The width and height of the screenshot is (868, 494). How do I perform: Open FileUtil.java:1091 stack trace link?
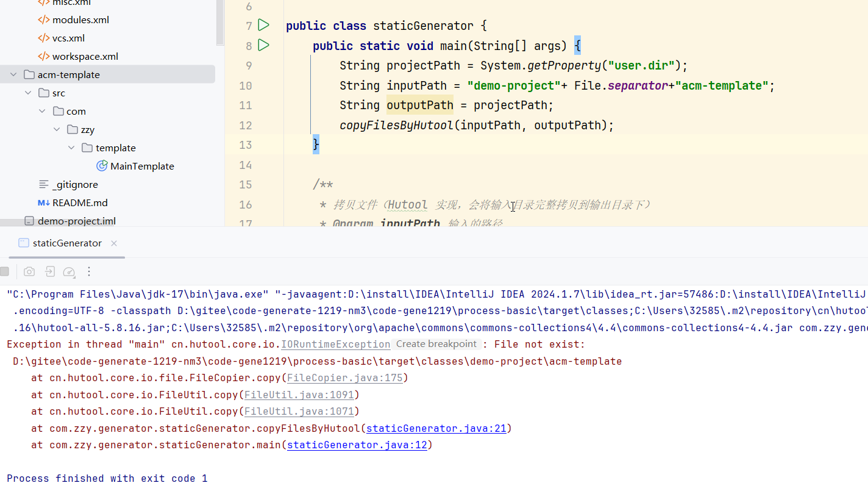click(x=299, y=395)
